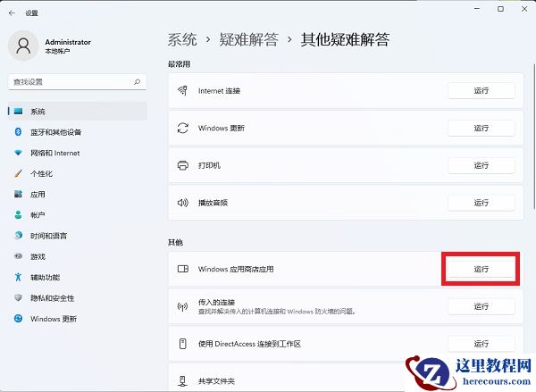Click the 最常用 section heading

click(179, 64)
